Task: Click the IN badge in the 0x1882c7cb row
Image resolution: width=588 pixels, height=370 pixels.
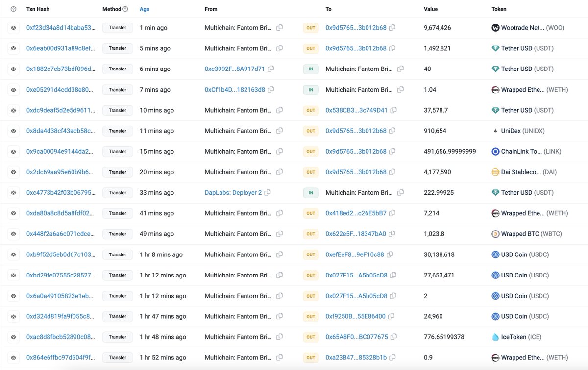Action: [x=311, y=69]
